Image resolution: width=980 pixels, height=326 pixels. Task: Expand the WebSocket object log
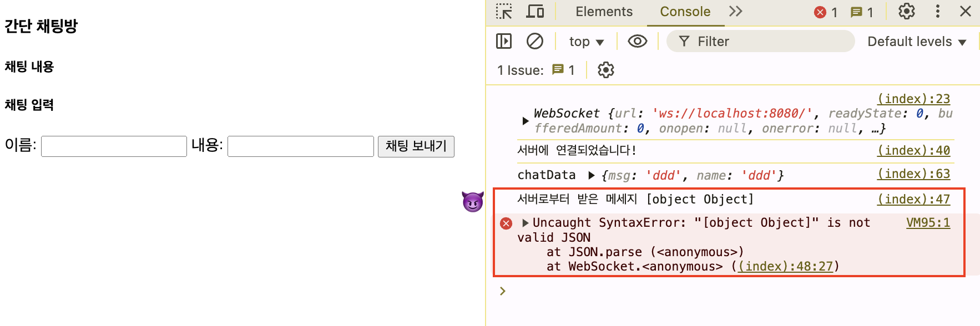(526, 120)
